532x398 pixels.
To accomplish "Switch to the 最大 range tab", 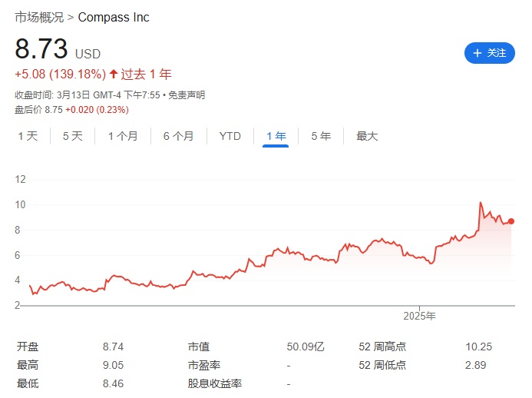I will click(x=367, y=136).
